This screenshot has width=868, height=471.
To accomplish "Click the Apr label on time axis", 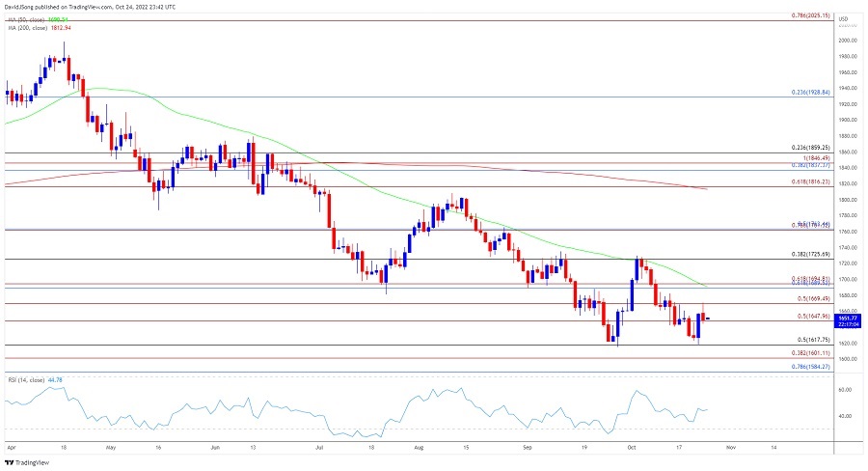I will click(12, 447).
